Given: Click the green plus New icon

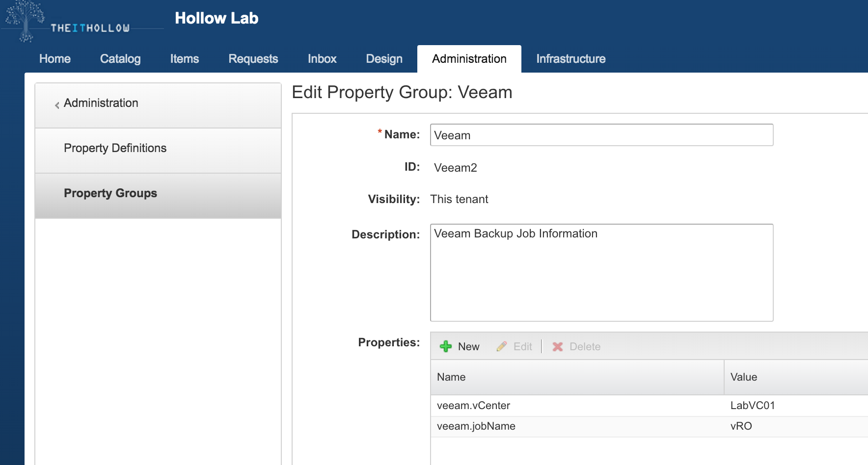Looking at the screenshot, I should [446, 346].
